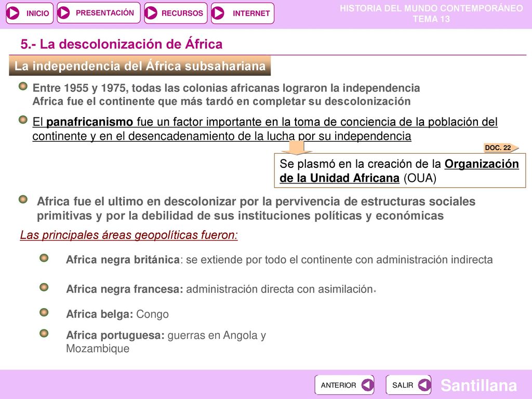Click the INICIO play arrow icon
This screenshot has height=399, width=532.
(x=14, y=13)
